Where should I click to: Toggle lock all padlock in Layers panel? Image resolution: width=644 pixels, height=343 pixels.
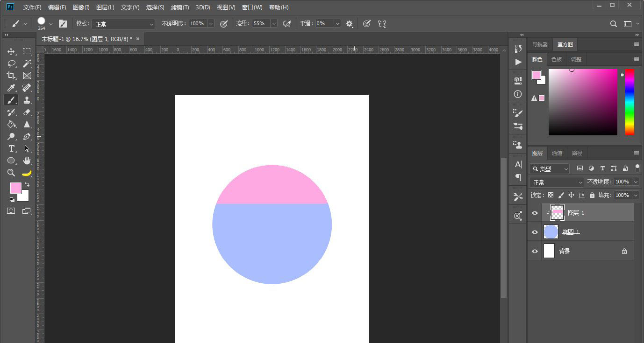[x=592, y=195]
